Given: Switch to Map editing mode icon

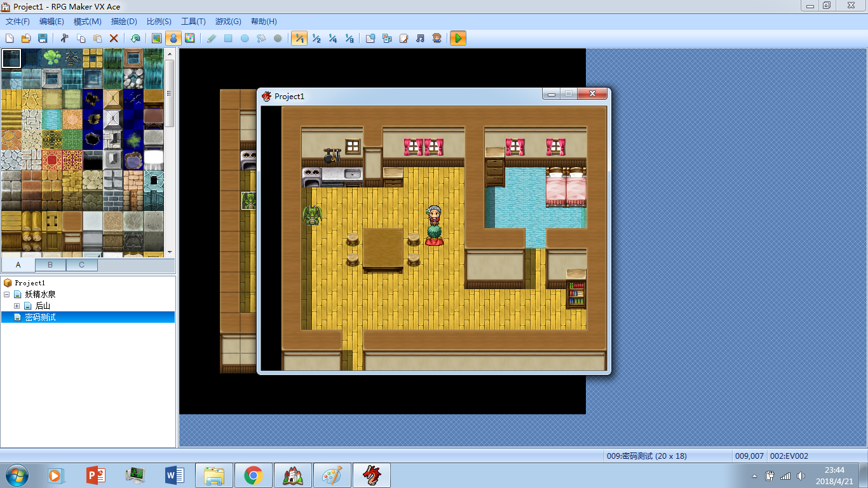Looking at the screenshot, I should point(156,38).
